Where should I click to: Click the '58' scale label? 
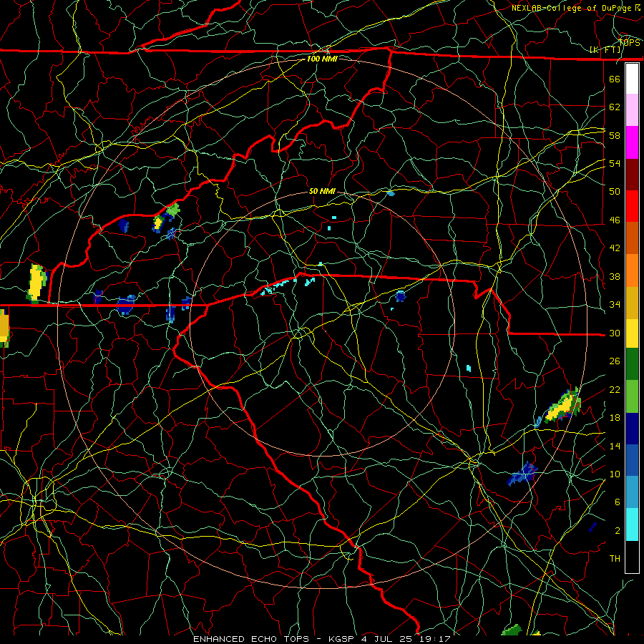pos(615,135)
